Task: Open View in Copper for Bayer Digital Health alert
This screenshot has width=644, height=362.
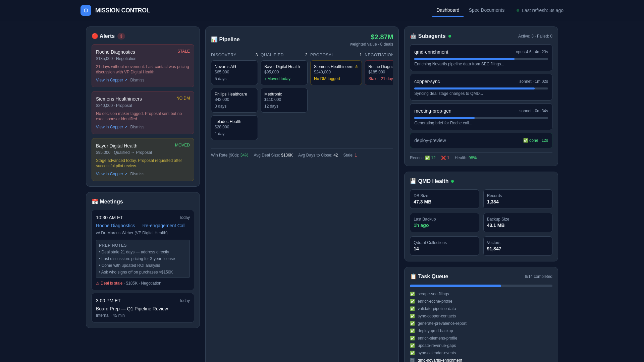Action: tap(112, 174)
